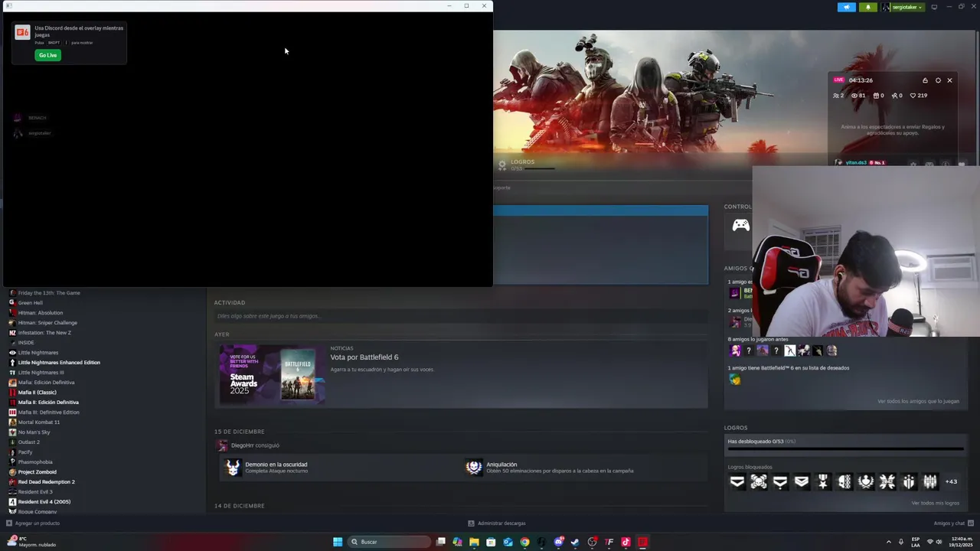Viewport: 980px width, 551px height.
Task: Open 'Ver todos mis logros' link
Action: [x=935, y=503]
